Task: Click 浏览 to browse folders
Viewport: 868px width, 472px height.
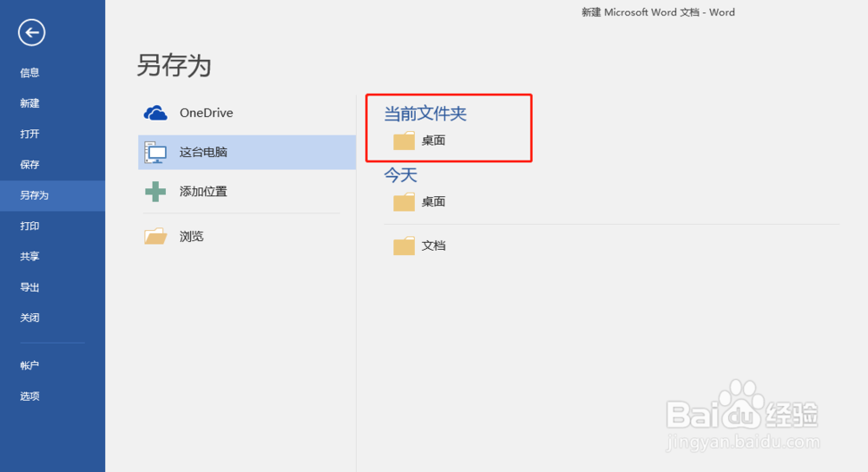Action: 192,236
